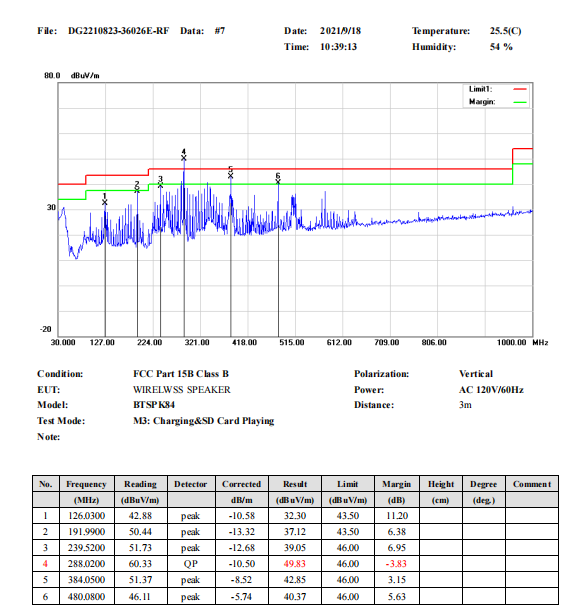Click the date value 2021/9/18
The image size is (571, 615).
click(340, 31)
